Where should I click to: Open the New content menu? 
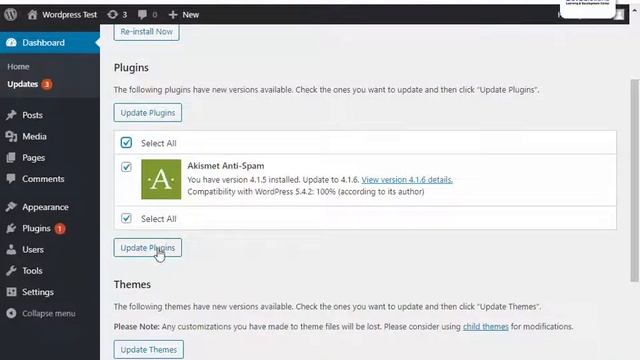point(184,15)
